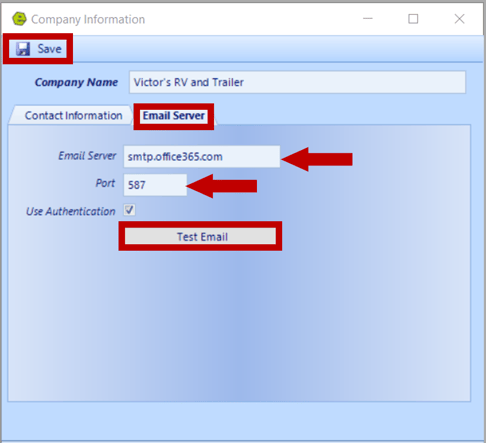Switch to the Contact Information tab
486x443 pixels.
click(73, 115)
